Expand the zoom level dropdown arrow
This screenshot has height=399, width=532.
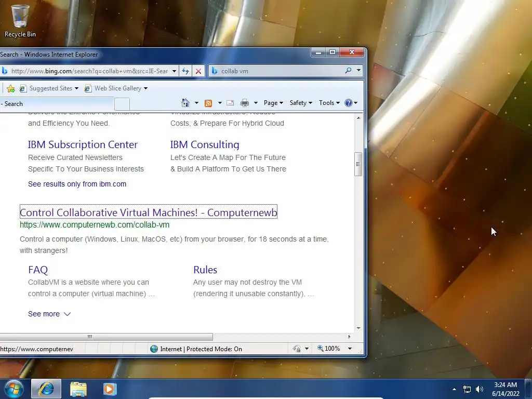click(x=350, y=349)
